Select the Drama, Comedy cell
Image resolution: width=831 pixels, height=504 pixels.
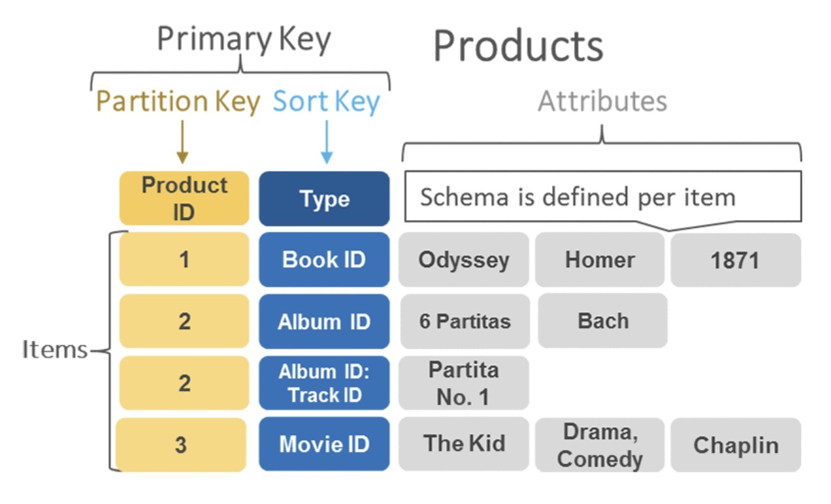(x=600, y=445)
